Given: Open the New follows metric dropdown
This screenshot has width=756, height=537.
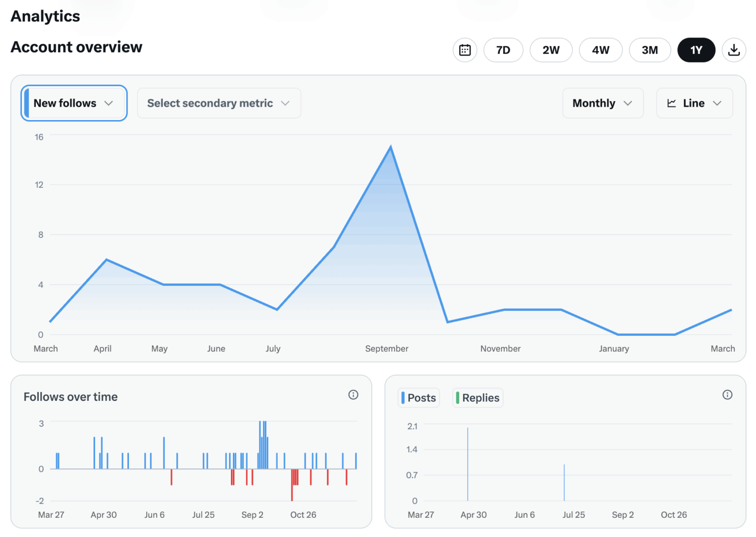Looking at the screenshot, I should click(73, 103).
